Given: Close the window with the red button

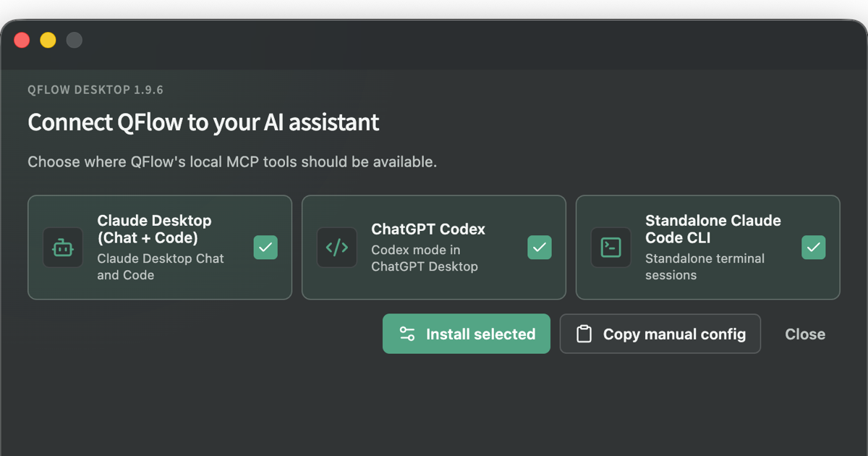Looking at the screenshot, I should coord(22,40).
